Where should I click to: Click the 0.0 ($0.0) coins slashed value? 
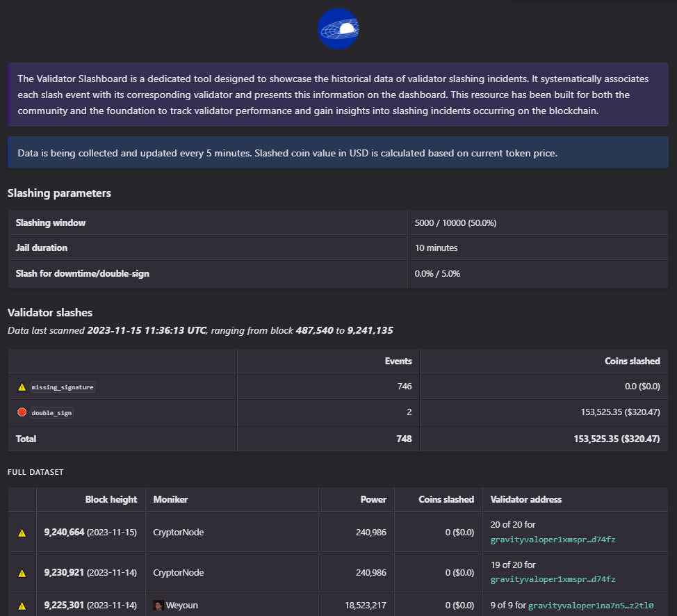click(642, 386)
